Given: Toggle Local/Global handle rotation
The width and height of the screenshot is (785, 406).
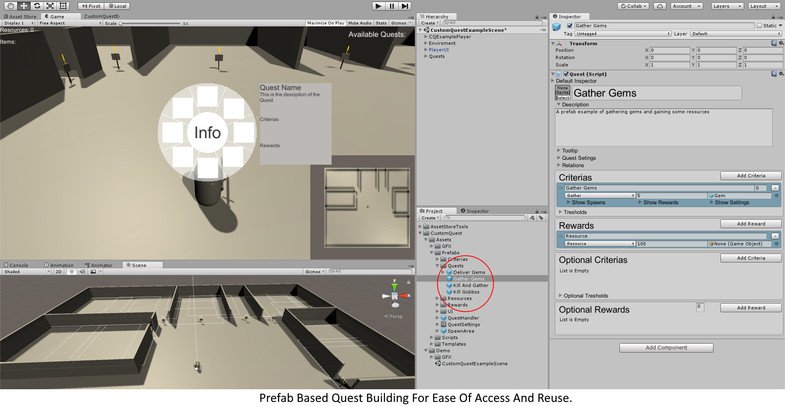Looking at the screenshot, I should pos(117,6).
